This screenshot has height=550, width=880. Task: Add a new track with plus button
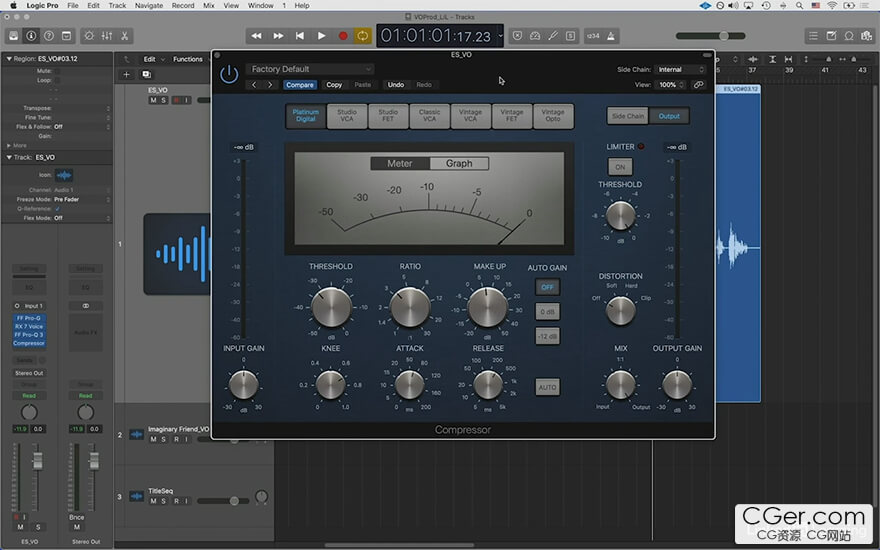tap(126, 74)
